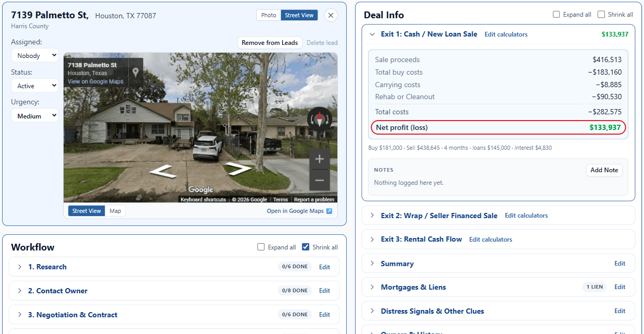Viewport: 644px width, 334px height.
Task: Expand Exit 3: Rental Cash Flow section
Action: pos(372,240)
